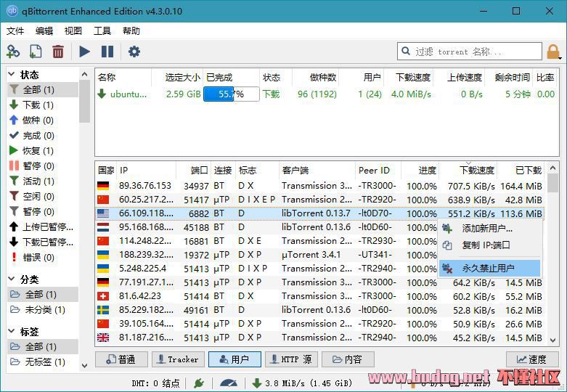This screenshot has height=392, width=567.
Task: Open the 速度 graph tab button
Action: click(x=531, y=359)
